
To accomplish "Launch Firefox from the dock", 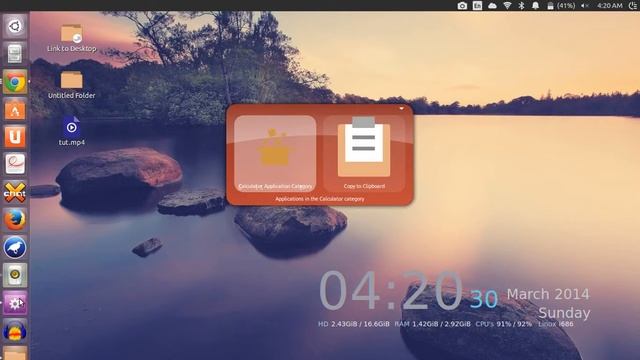I will point(15,220).
